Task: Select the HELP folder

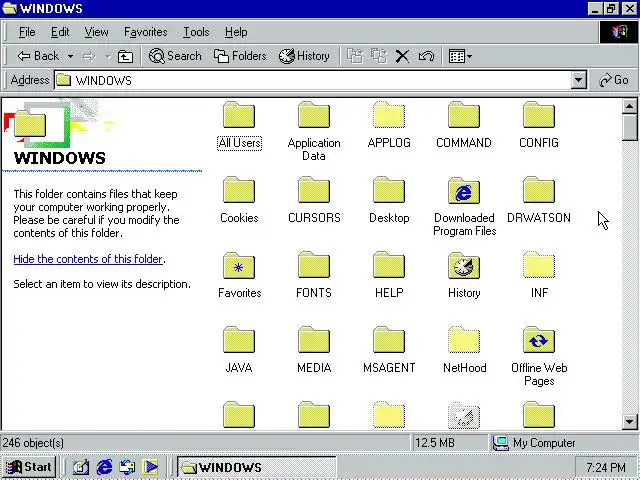Action: (x=389, y=275)
